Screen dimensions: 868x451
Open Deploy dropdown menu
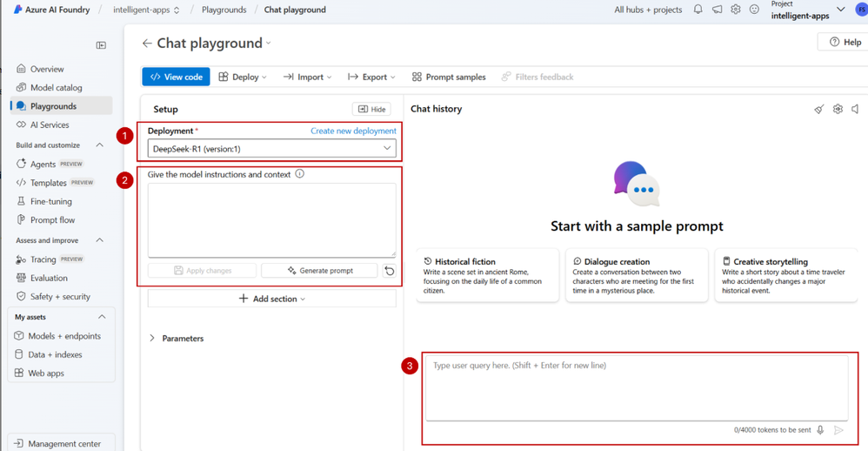pos(243,77)
